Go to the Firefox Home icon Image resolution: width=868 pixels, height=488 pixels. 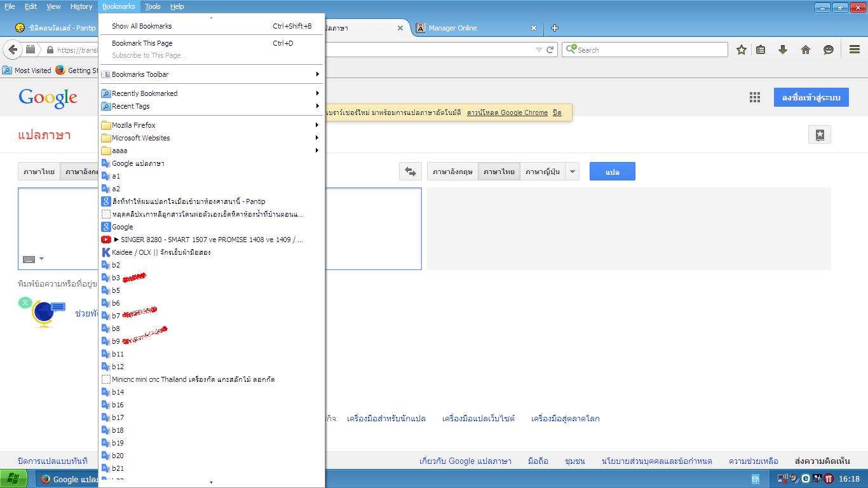click(806, 50)
